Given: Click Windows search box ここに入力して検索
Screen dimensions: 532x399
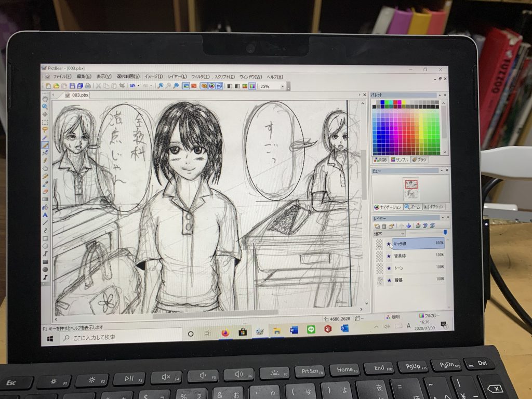Looking at the screenshot, I should pos(121,338).
